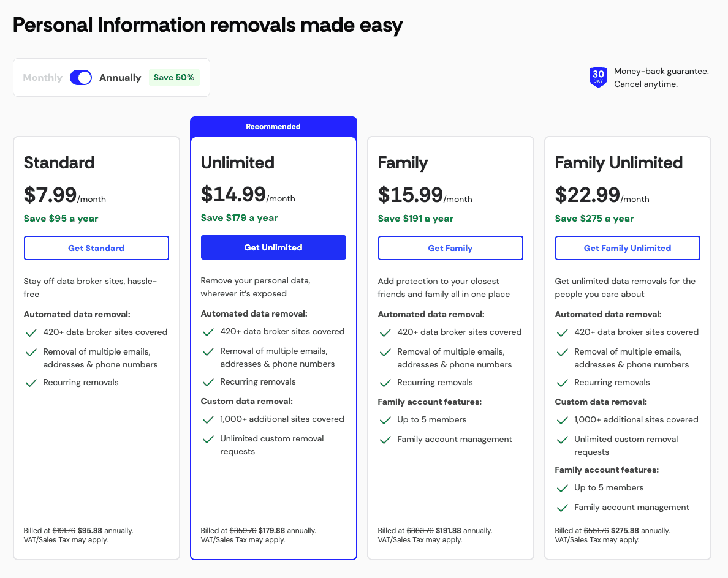The width and height of the screenshot is (728, 578).
Task: Click the Get Family Unlimited button
Action: coord(628,247)
